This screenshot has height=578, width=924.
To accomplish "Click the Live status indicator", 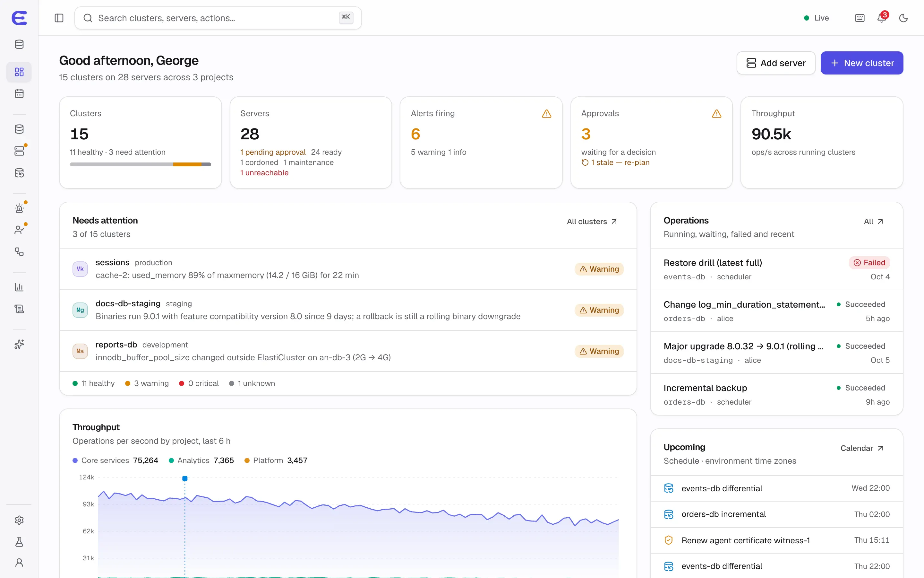I will tap(816, 18).
